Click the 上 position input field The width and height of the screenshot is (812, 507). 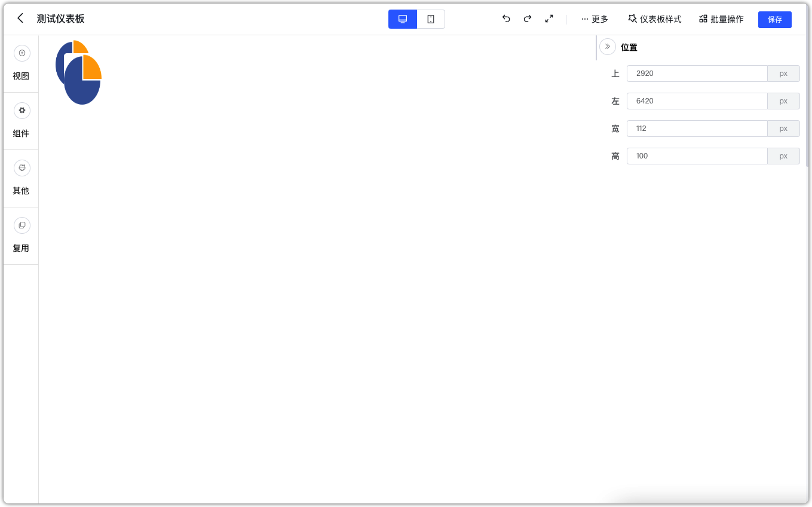(x=697, y=74)
